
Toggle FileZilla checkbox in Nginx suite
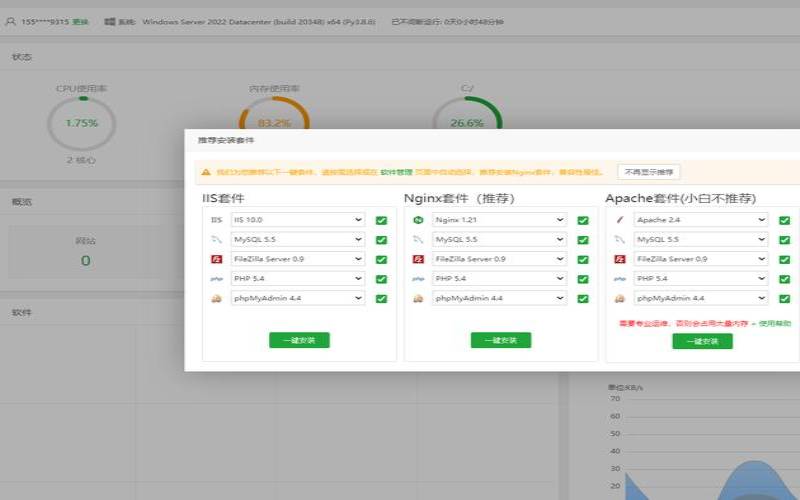click(583, 260)
